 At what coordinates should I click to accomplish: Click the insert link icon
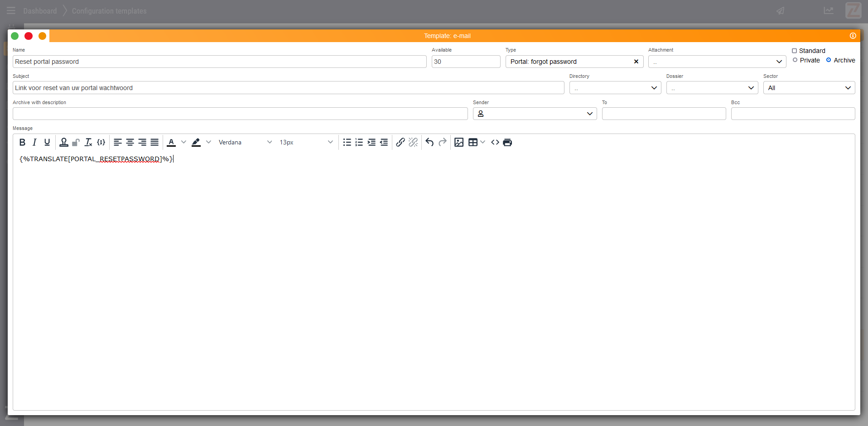tap(400, 142)
